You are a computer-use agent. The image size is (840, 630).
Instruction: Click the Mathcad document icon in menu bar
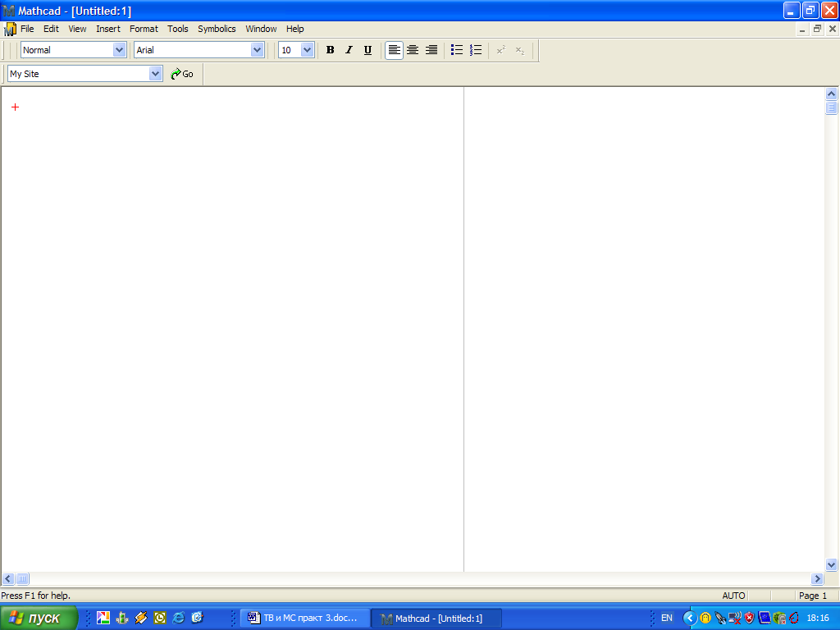(x=10, y=29)
